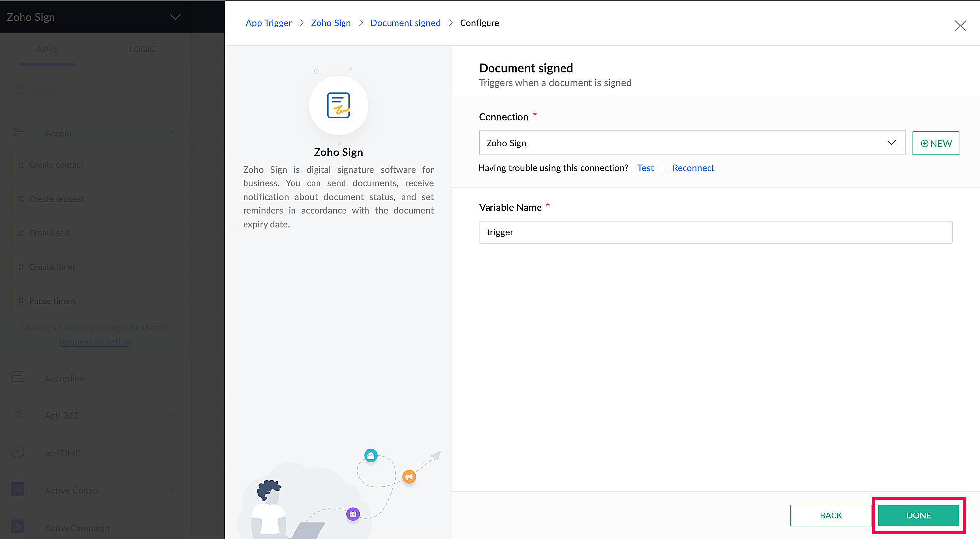Click the Active Collab app icon
The height and width of the screenshot is (539, 980).
(x=18, y=489)
